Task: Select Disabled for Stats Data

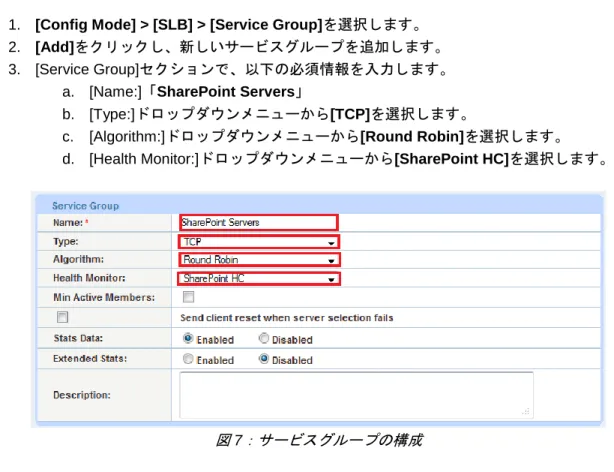Action: (264, 338)
